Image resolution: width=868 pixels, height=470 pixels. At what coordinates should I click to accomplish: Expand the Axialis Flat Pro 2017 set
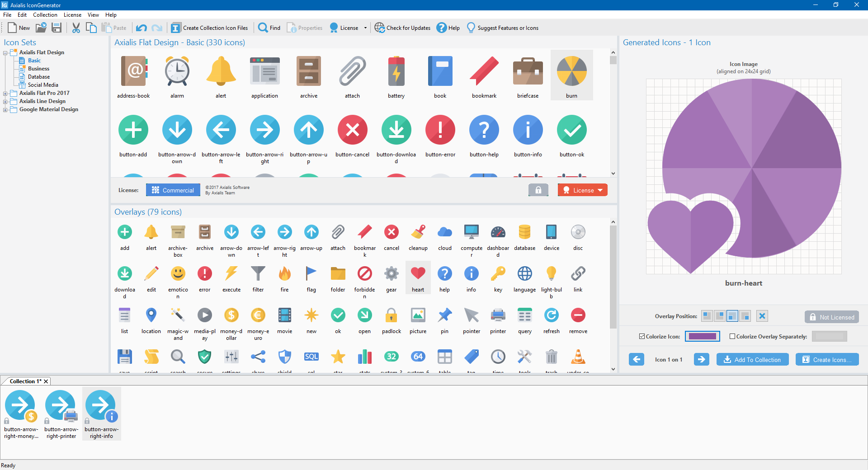[x=5, y=94]
